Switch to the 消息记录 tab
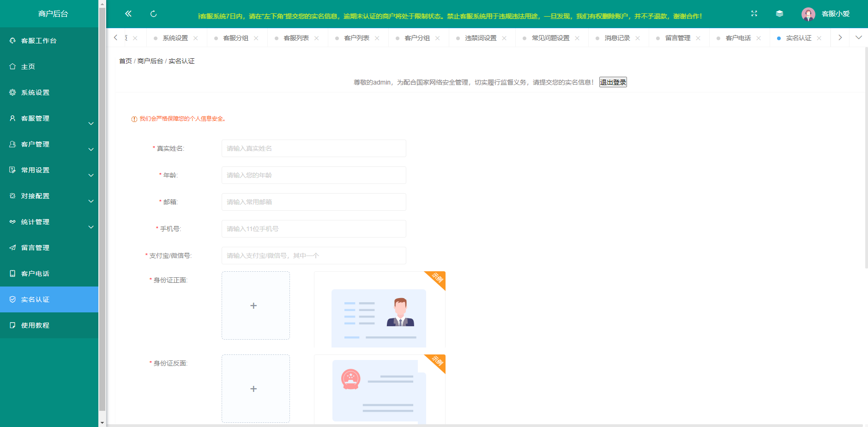 pyautogui.click(x=617, y=38)
